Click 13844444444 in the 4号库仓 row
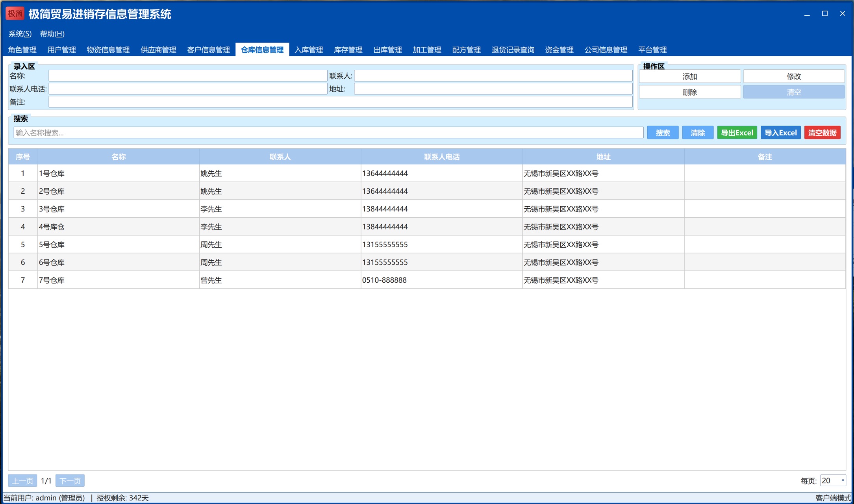This screenshot has width=854, height=504. point(385,227)
